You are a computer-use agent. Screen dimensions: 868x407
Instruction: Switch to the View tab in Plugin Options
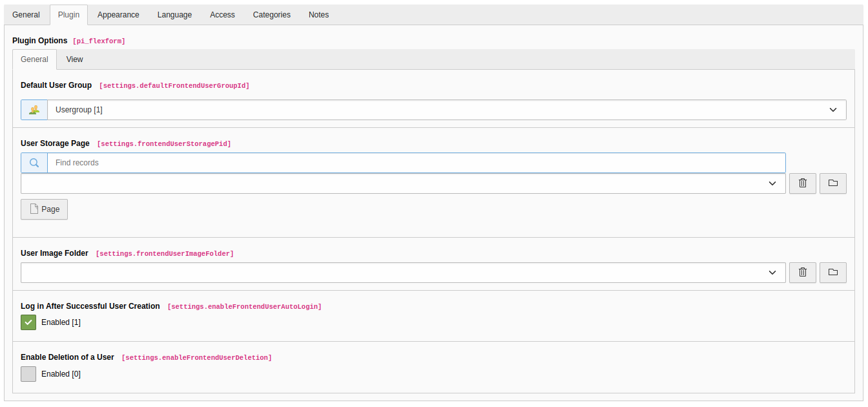click(75, 59)
